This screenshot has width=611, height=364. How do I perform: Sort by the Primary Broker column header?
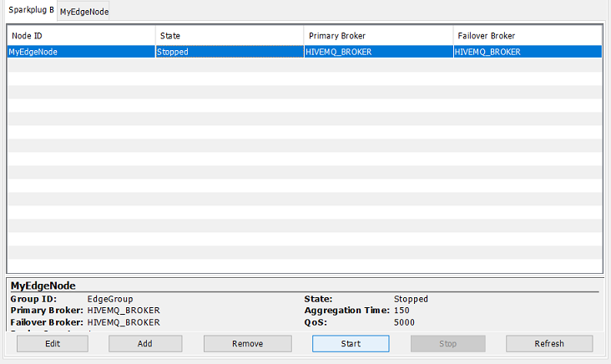click(x=377, y=36)
